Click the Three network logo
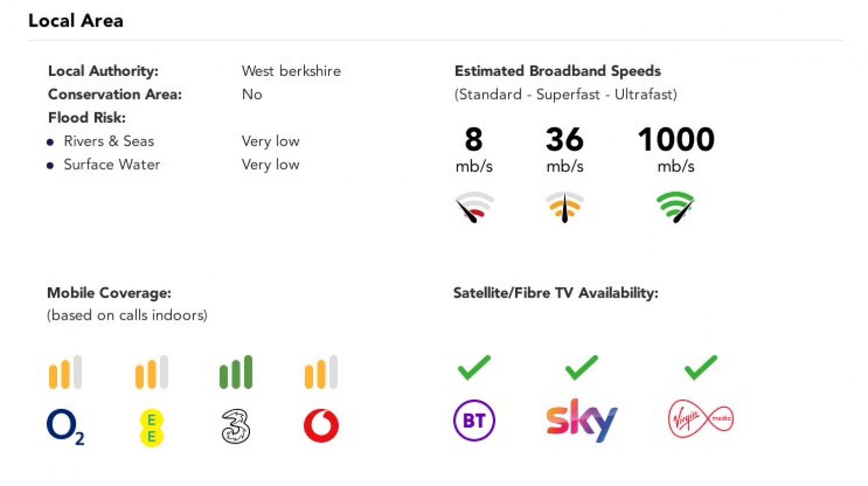Screen dimensions: 868x486 pos(236,426)
